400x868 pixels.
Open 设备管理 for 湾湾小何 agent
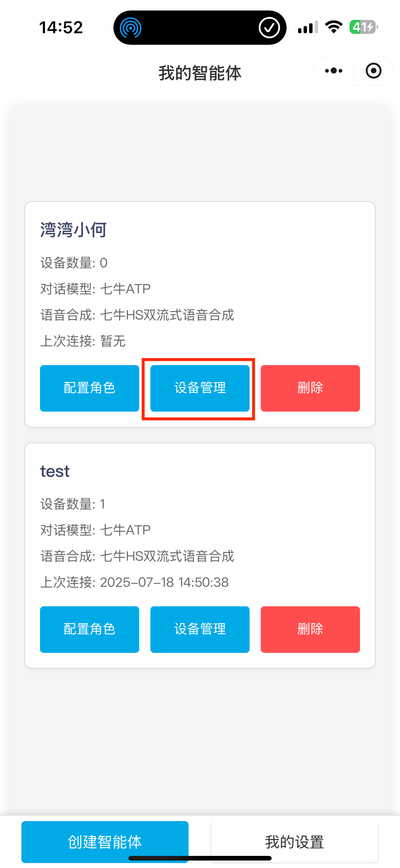pyautogui.click(x=200, y=388)
